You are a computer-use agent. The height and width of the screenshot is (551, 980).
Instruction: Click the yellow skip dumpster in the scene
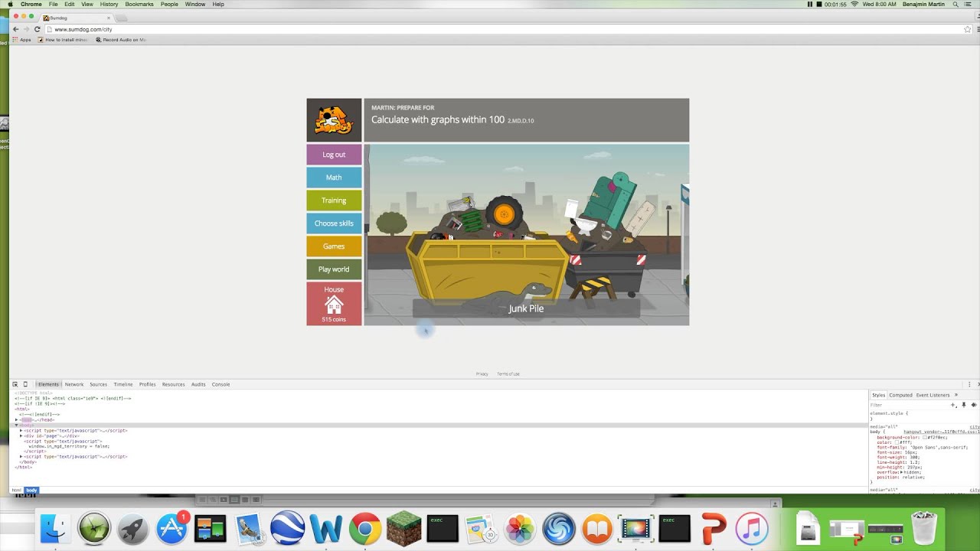487,269
